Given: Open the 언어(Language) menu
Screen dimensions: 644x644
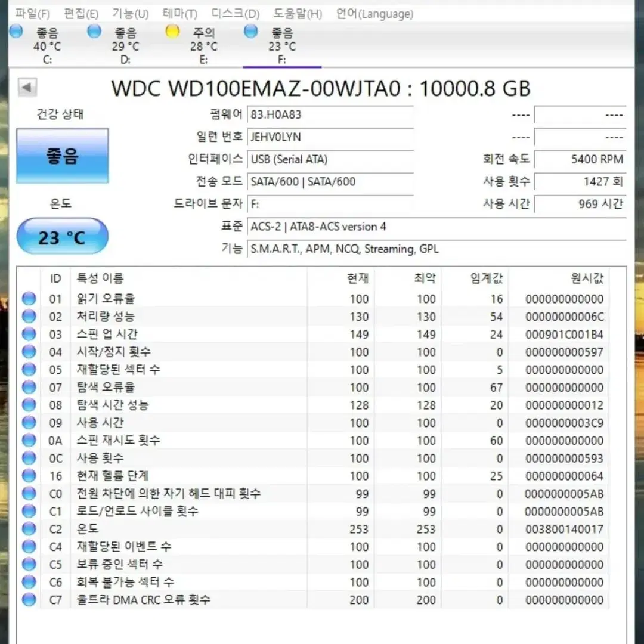Looking at the screenshot, I should (x=374, y=14).
